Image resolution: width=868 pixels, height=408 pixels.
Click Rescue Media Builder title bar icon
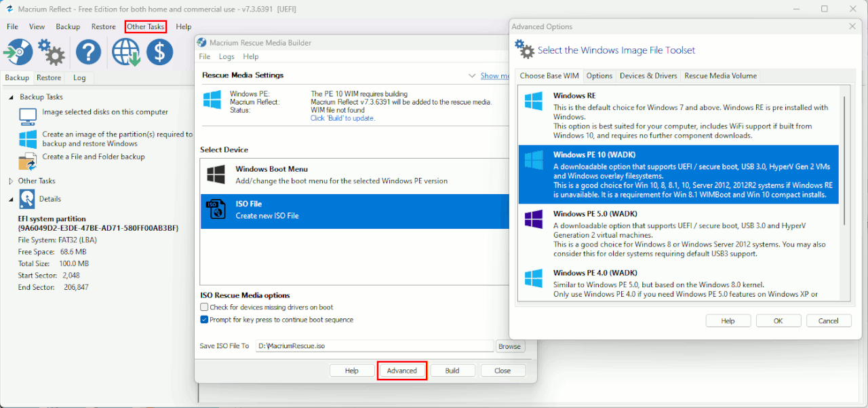202,43
